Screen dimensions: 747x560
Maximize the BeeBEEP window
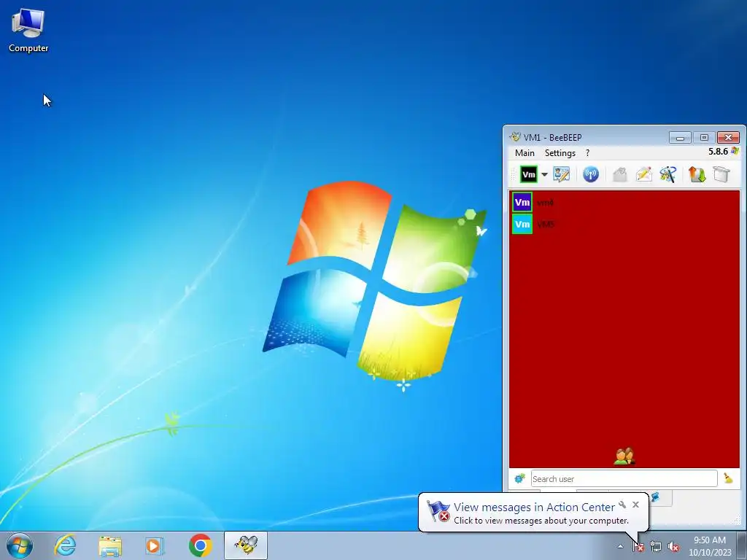pos(704,138)
